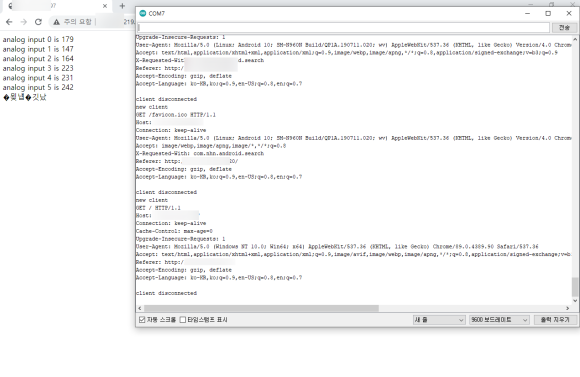The width and height of the screenshot is (580, 377).
Task: Minimize the COM7 serial monitor window
Action: point(527,13)
